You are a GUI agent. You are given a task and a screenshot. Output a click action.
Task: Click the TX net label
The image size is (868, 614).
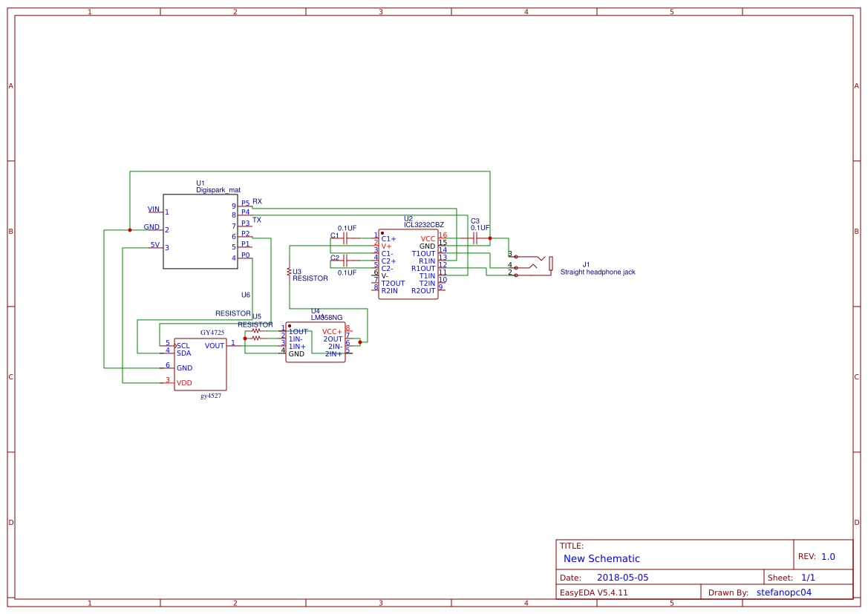(256, 219)
